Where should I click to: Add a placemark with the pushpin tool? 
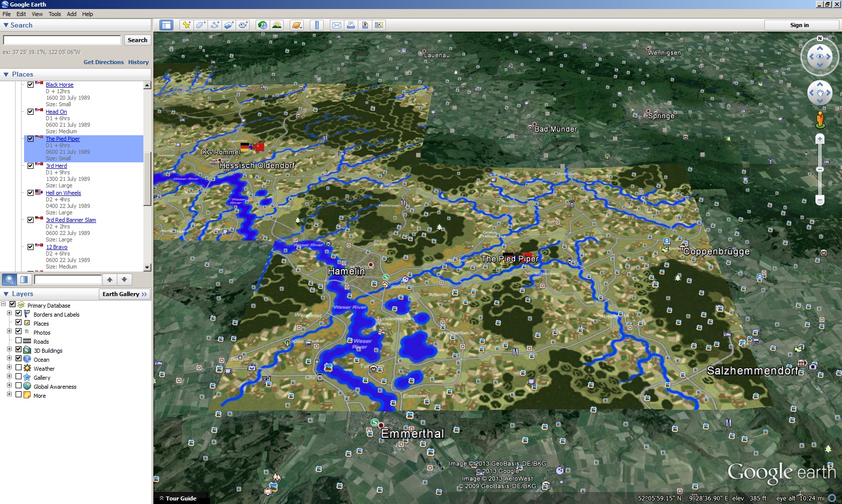(x=186, y=25)
